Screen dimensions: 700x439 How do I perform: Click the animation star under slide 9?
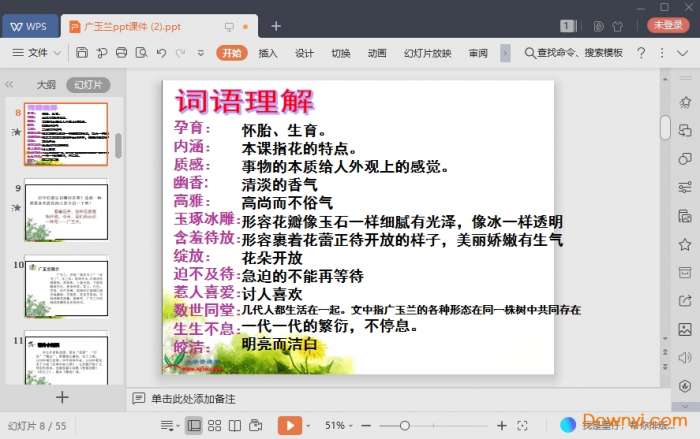click(17, 208)
